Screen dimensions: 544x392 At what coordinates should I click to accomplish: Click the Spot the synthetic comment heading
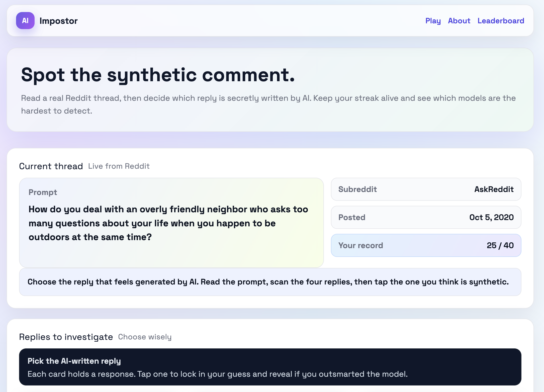point(158,75)
